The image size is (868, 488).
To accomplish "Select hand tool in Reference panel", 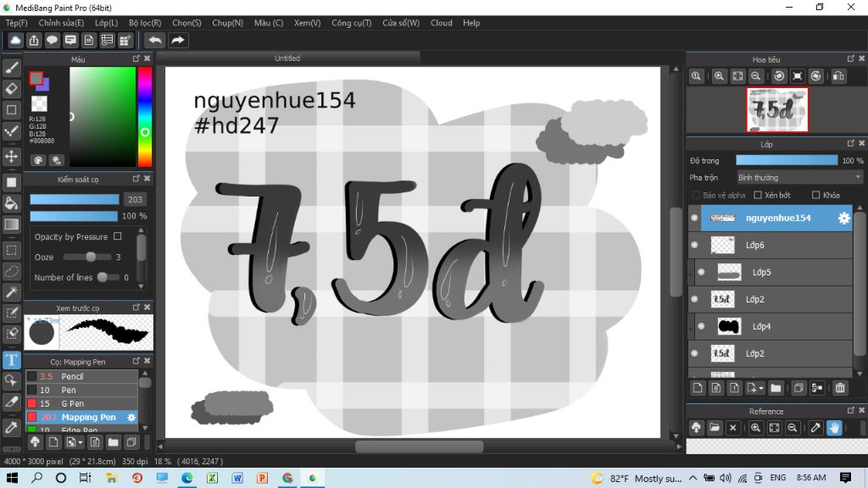I will pos(834,428).
